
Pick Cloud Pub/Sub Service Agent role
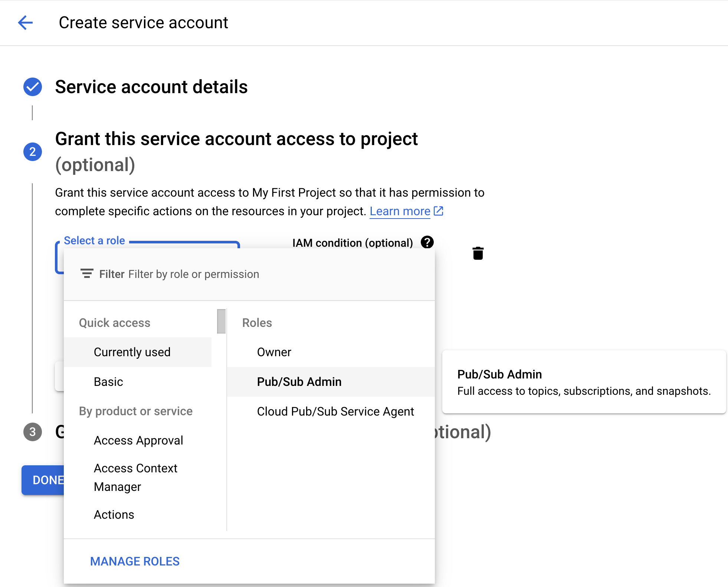pos(335,411)
